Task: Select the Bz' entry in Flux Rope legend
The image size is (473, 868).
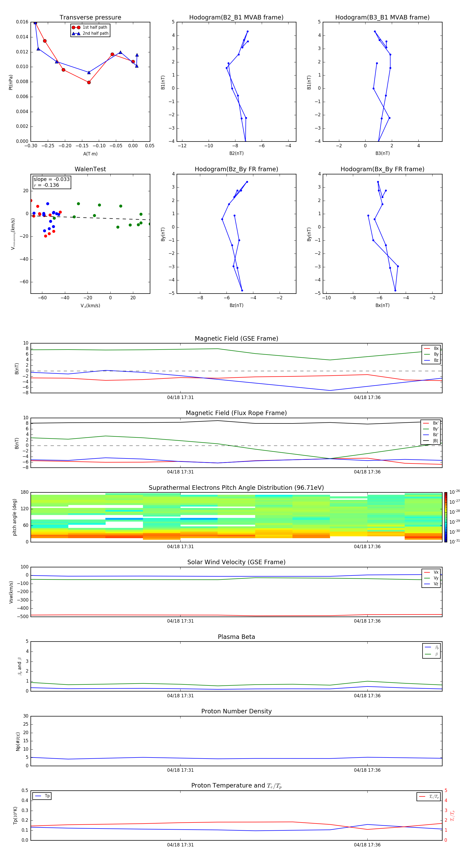Action: tap(431, 435)
